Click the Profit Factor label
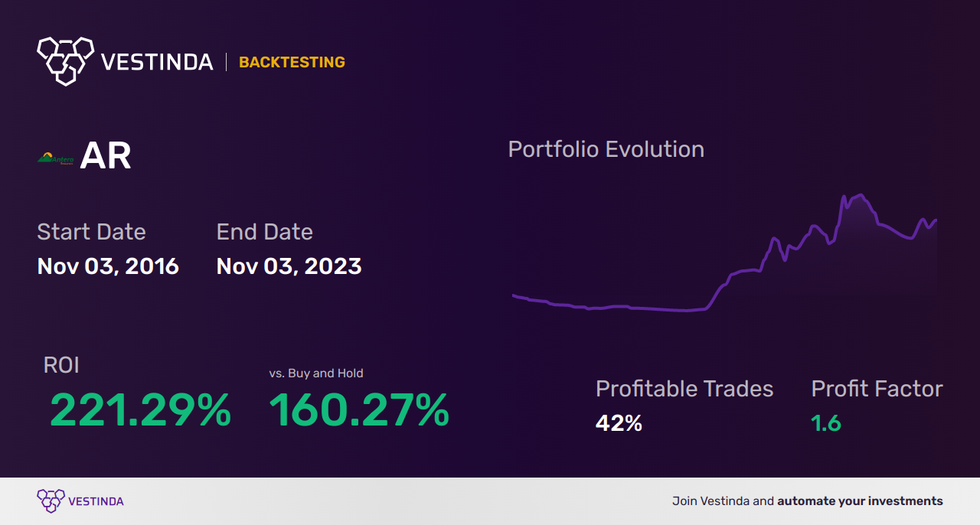The width and height of the screenshot is (980, 525). point(877,389)
